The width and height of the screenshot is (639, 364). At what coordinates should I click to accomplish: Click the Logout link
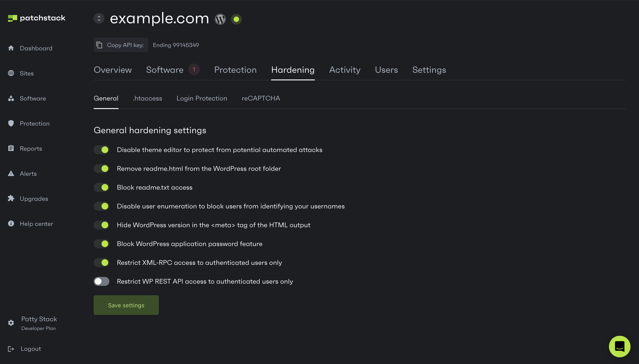point(30,349)
